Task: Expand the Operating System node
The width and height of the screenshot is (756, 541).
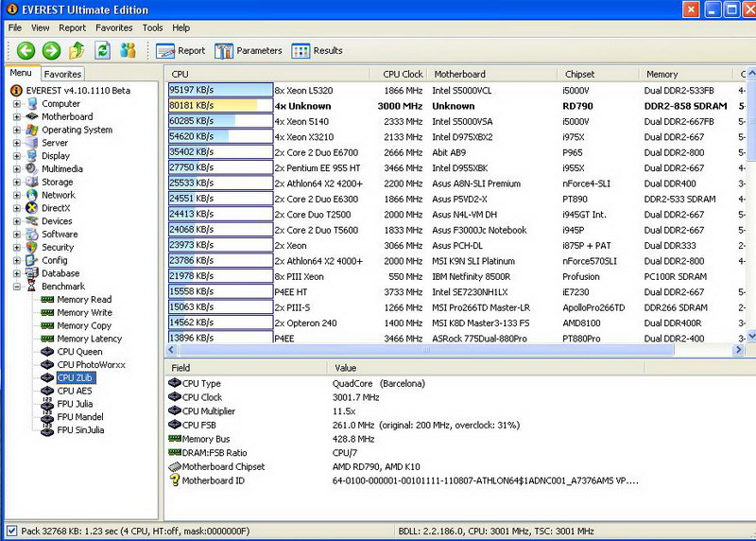Action: (17, 130)
